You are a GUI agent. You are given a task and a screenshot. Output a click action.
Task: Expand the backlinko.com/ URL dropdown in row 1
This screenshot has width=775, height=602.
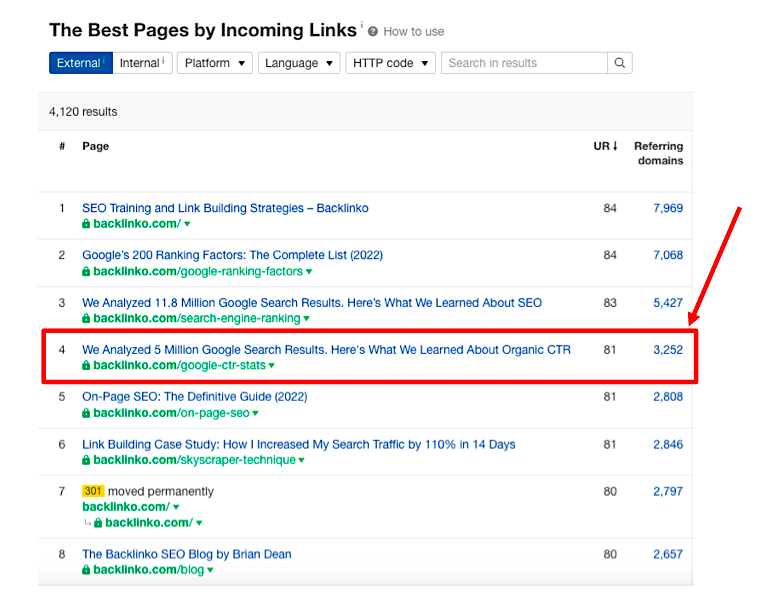pos(187,224)
